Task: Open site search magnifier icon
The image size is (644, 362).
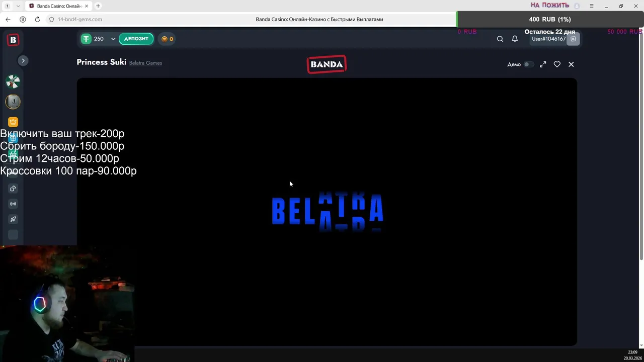Action: tap(500, 39)
